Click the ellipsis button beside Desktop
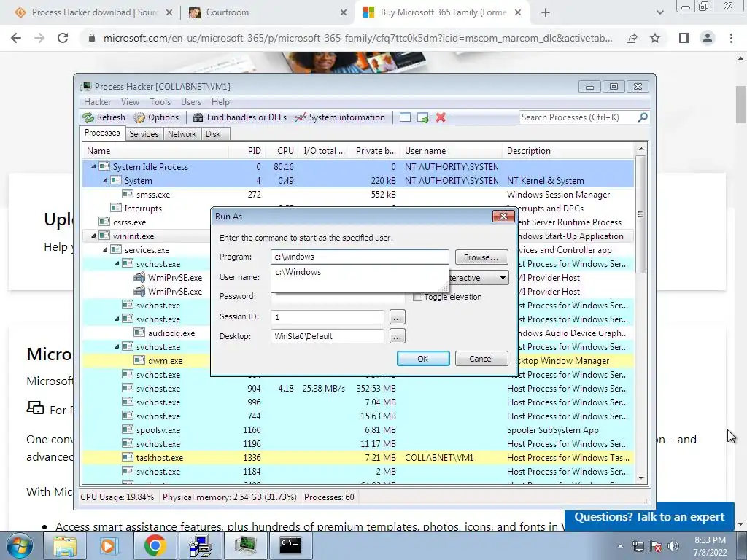 (x=398, y=337)
